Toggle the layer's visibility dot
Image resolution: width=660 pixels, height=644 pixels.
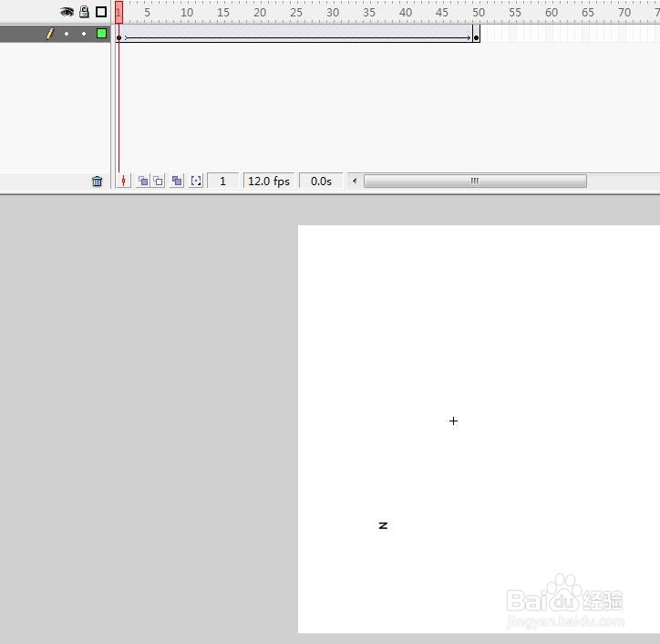(67, 34)
